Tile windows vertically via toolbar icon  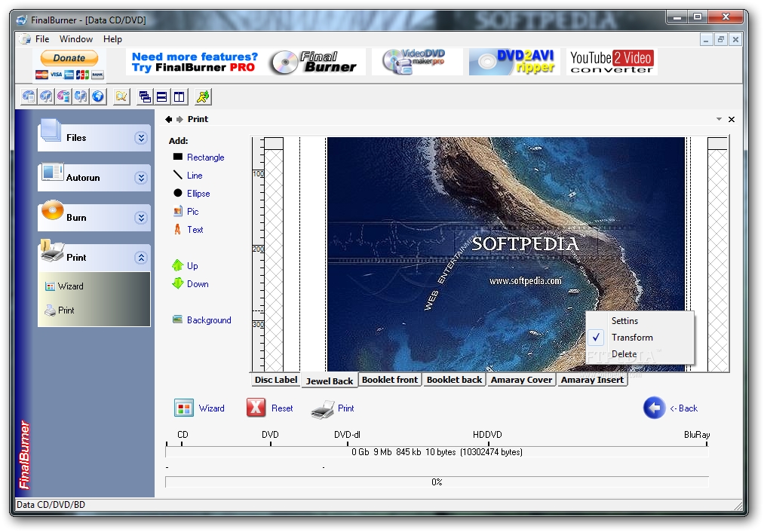(179, 96)
